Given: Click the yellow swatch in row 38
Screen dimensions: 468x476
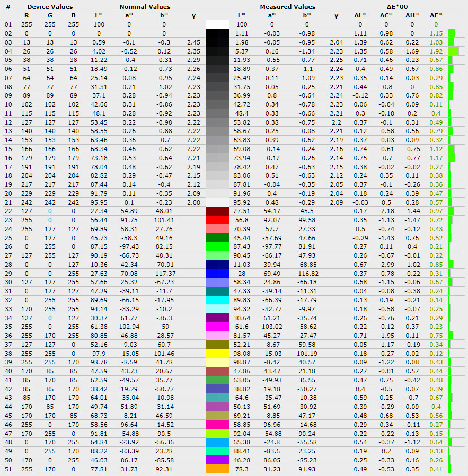Looking at the screenshot, I should click(217, 353).
